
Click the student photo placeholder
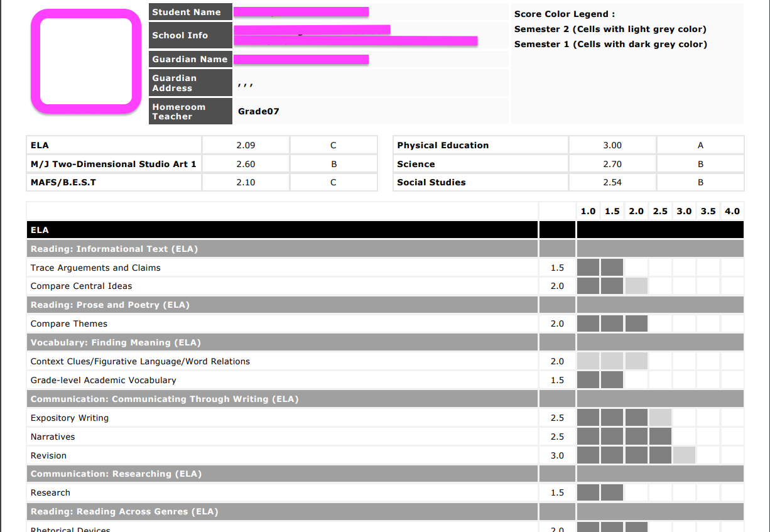point(86,62)
